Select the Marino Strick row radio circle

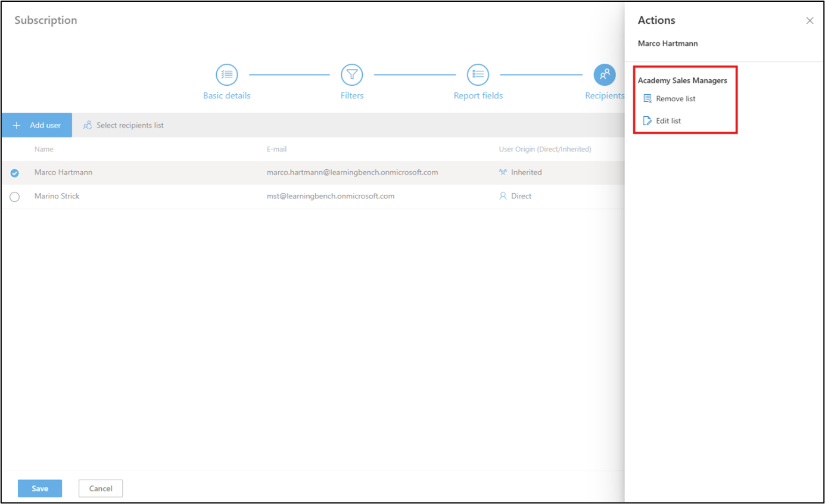(x=14, y=197)
